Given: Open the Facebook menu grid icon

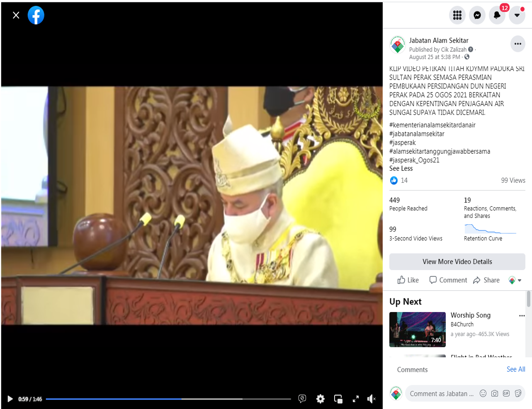Looking at the screenshot, I should coord(457,15).
